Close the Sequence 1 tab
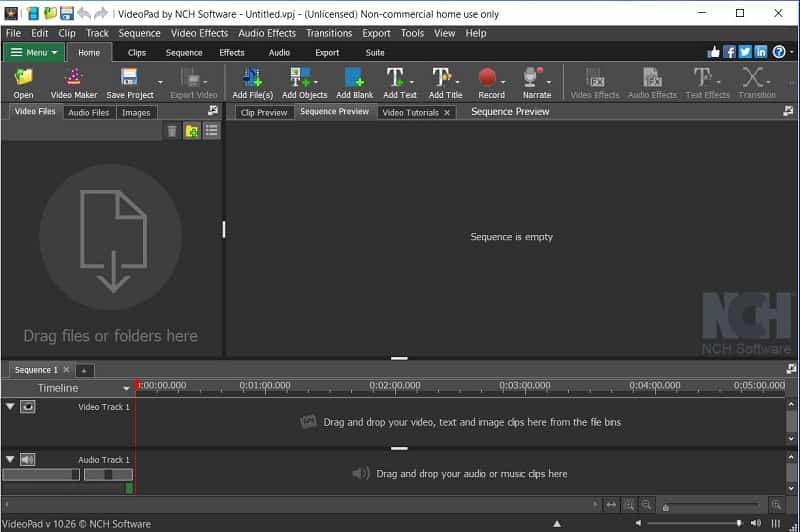This screenshot has width=800, height=532. click(66, 369)
